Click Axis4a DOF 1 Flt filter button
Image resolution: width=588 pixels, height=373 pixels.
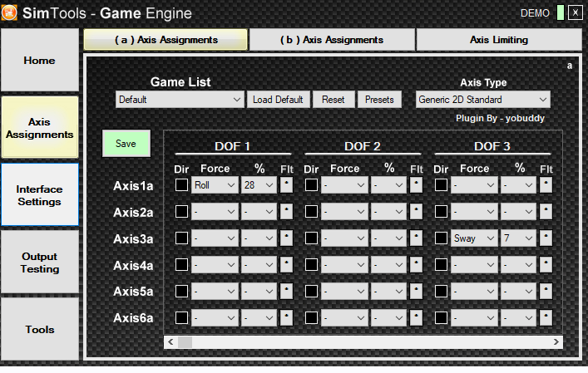click(286, 265)
